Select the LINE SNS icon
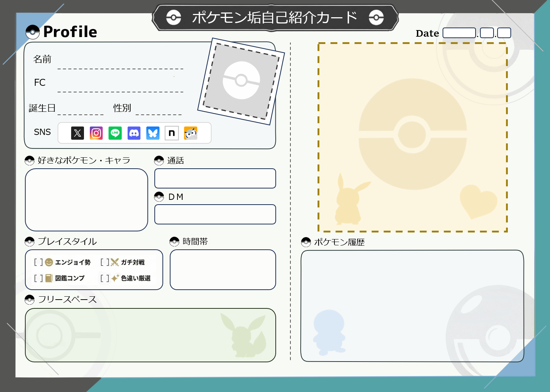The width and height of the screenshot is (550, 392). 115,133
